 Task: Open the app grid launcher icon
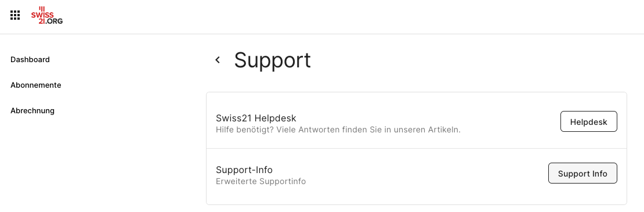click(x=15, y=15)
